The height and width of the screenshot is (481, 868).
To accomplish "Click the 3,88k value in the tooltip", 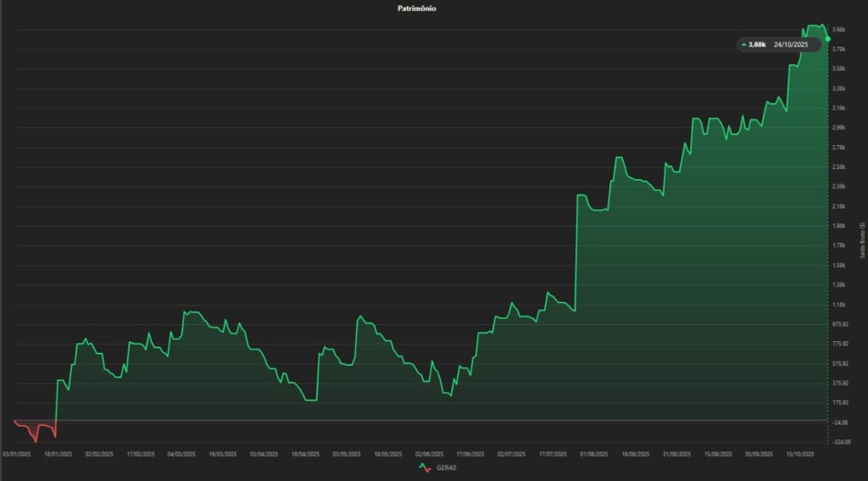I will (757, 44).
